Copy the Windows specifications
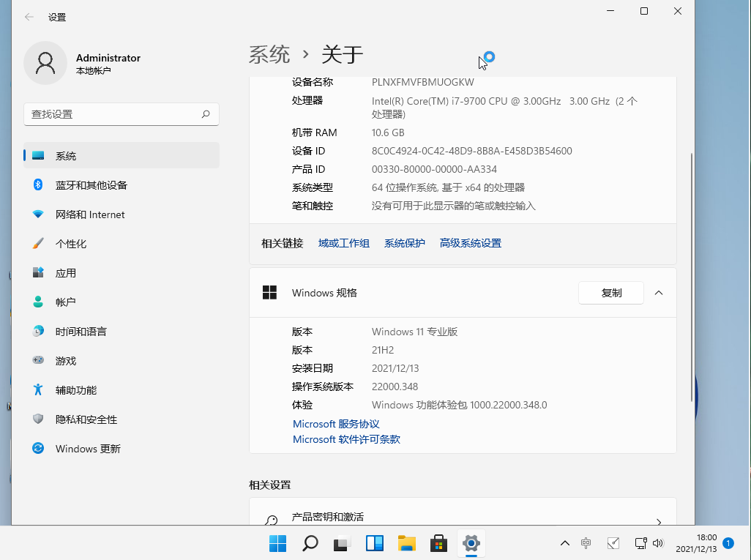 (x=610, y=293)
